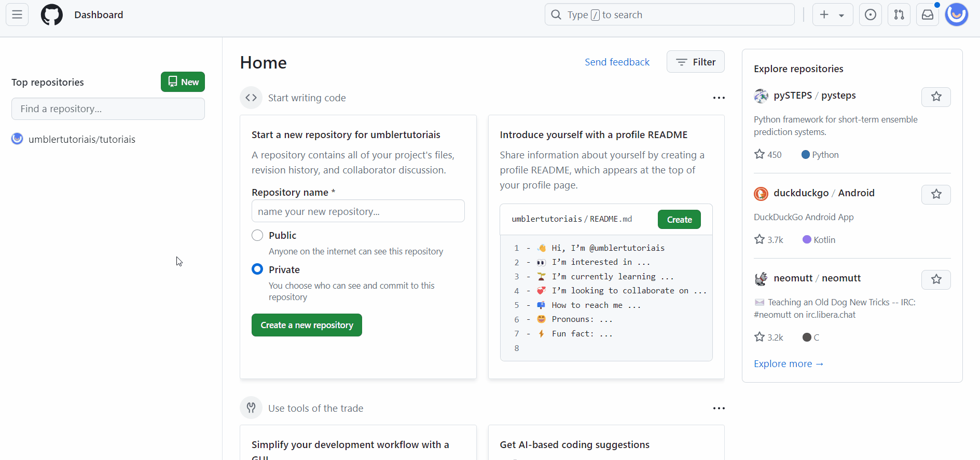This screenshot has height=460, width=980.
Task: Click Create button for README.md
Action: coord(679,219)
